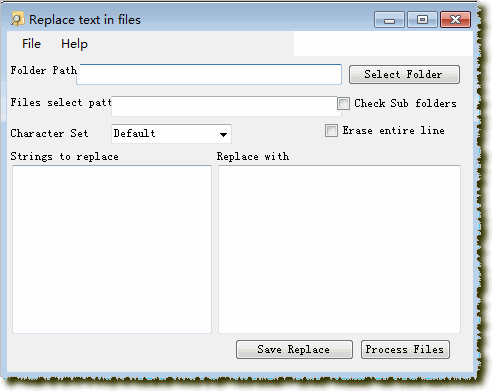
Task: Maximize the Replace text in files window
Action: coord(422,20)
